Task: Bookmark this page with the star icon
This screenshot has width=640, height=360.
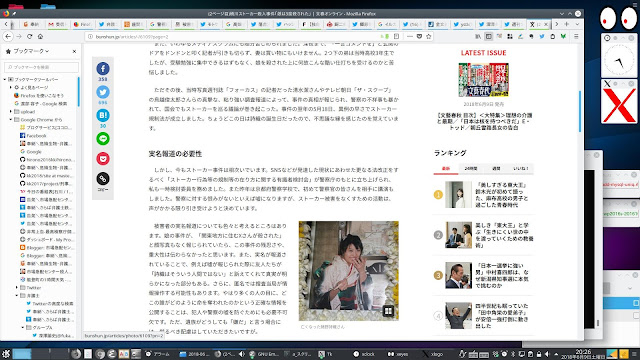Action: (429, 36)
